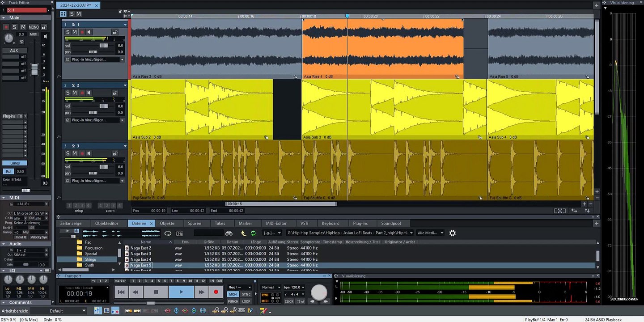
Task: Select the Naga East 3 file
Action: [x=141, y=254]
